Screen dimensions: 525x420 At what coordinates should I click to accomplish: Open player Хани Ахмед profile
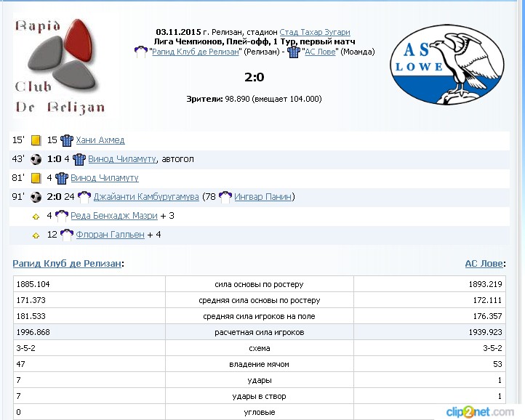pos(100,140)
